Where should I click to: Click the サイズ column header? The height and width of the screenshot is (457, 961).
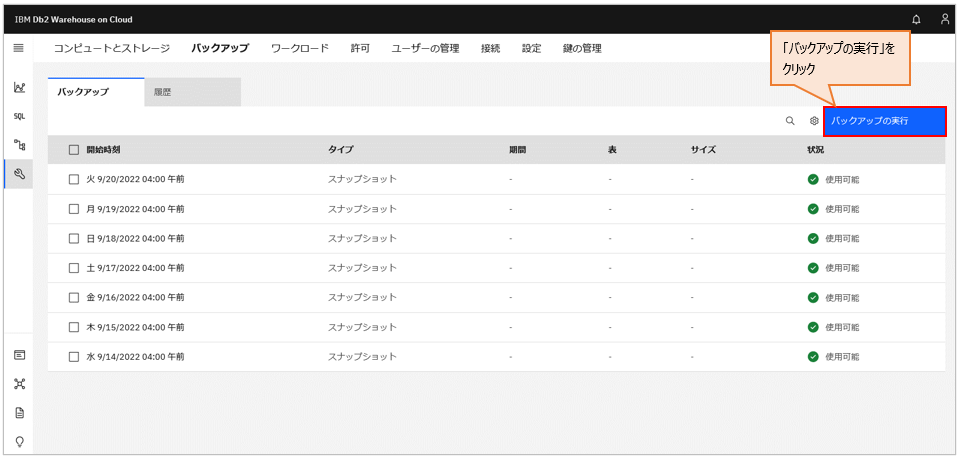(x=704, y=149)
